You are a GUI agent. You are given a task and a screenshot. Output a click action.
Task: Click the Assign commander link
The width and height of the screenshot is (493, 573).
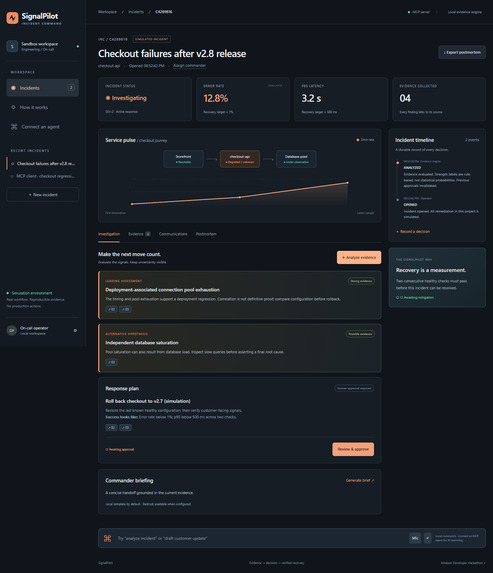[189, 66]
